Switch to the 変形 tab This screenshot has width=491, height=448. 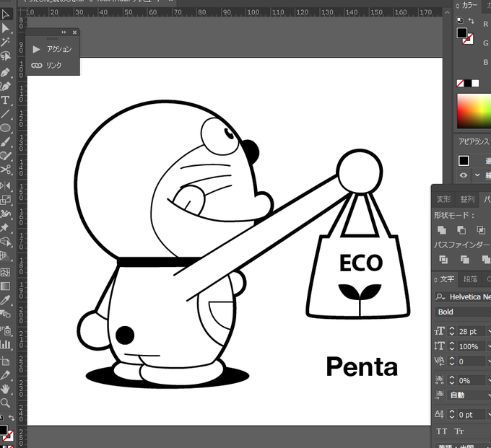(444, 199)
